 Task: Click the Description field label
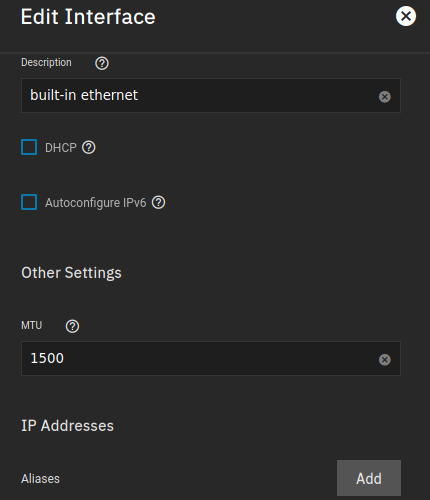pyautogui.click(x=46, y=62)
